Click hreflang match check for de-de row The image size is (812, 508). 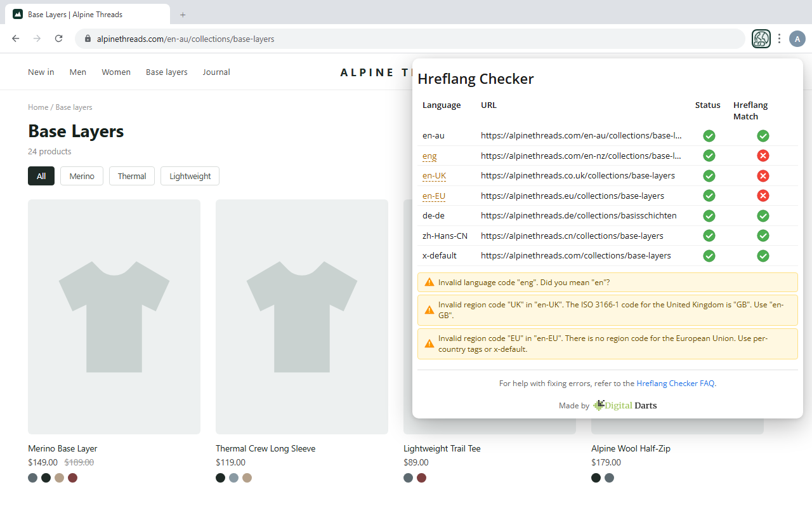(763, 216)
